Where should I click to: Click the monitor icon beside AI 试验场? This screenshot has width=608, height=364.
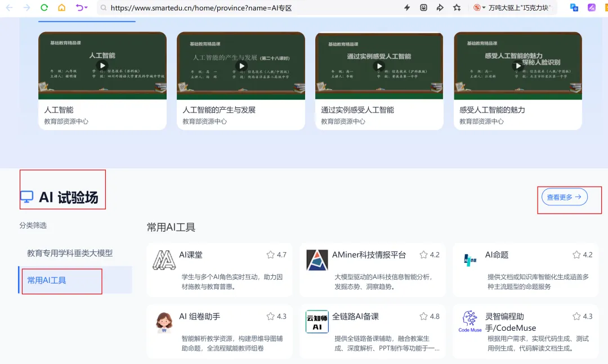point(27,197)
